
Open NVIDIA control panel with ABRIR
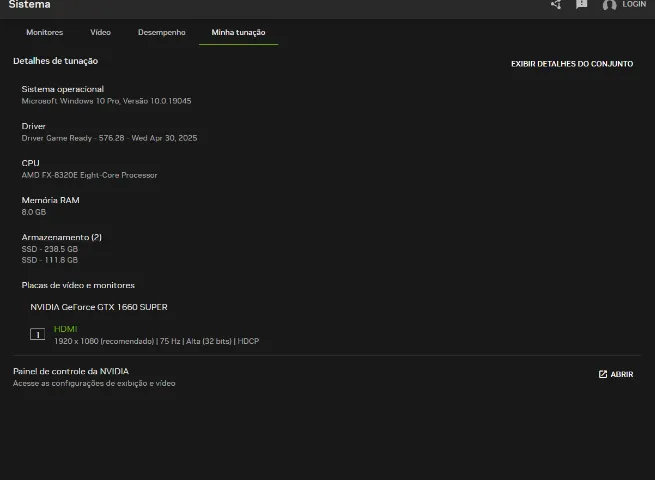coord(616,374)
